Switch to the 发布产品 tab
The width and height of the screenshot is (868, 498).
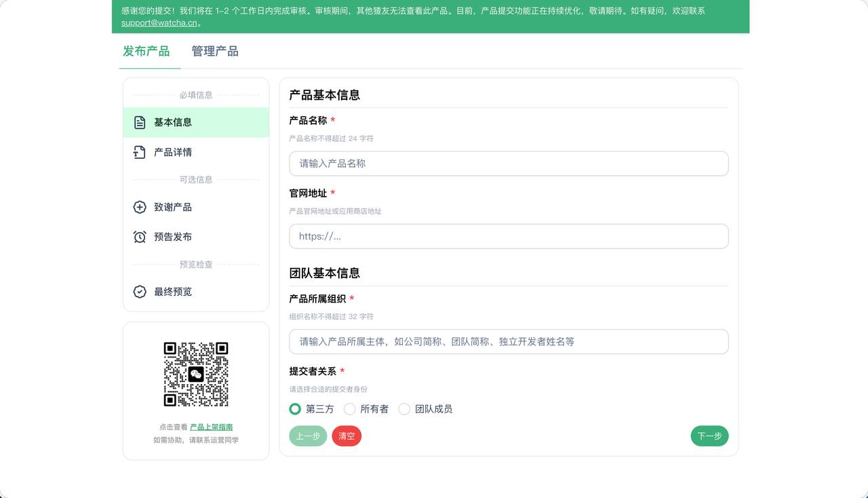(146, 52)
